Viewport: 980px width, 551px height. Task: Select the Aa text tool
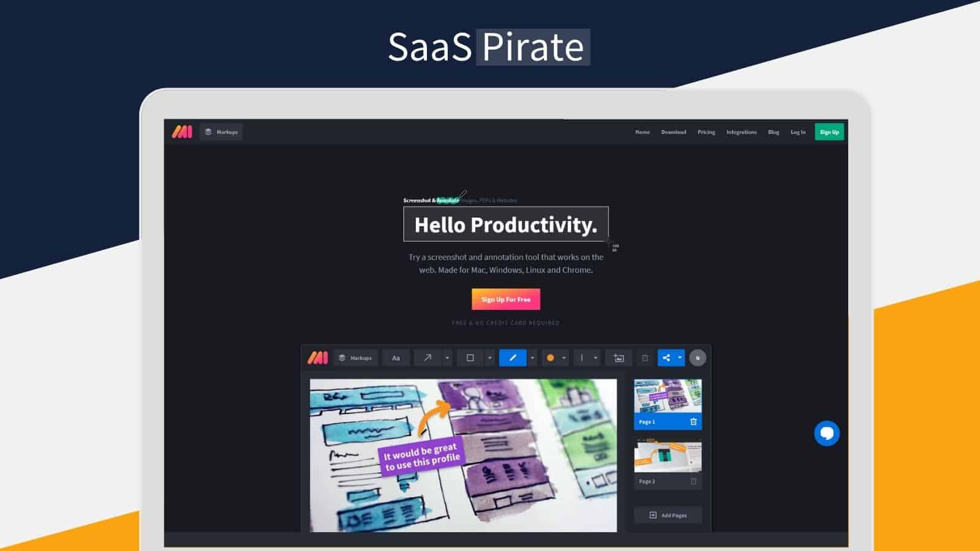(x=396, y=358)
